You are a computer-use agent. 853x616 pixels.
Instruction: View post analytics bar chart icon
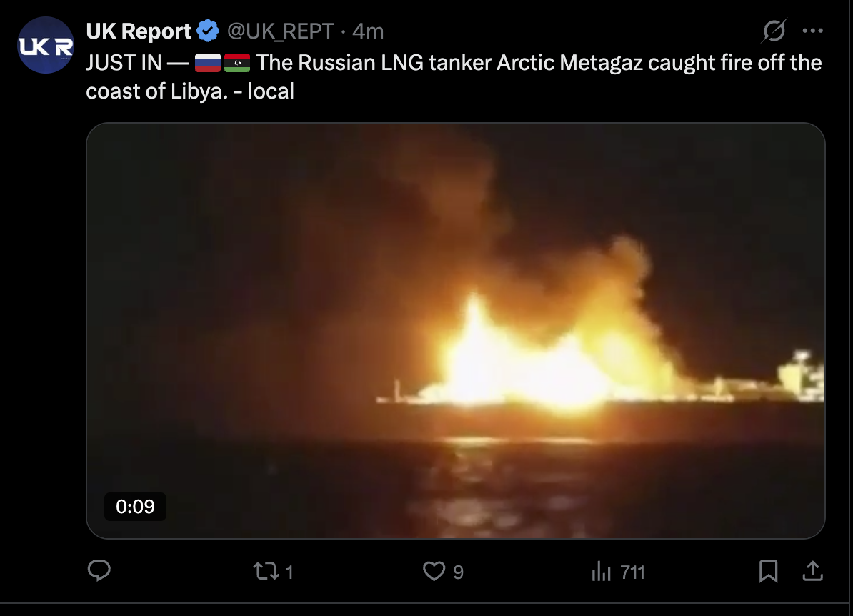tap(601, 572)
